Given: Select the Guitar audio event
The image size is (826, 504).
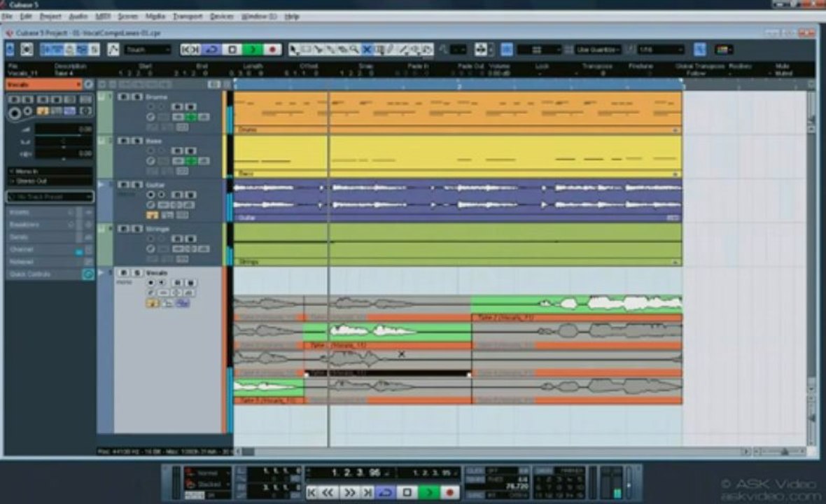Looking at the screenshot, I should pyautogui.click(x=457, y=199).
